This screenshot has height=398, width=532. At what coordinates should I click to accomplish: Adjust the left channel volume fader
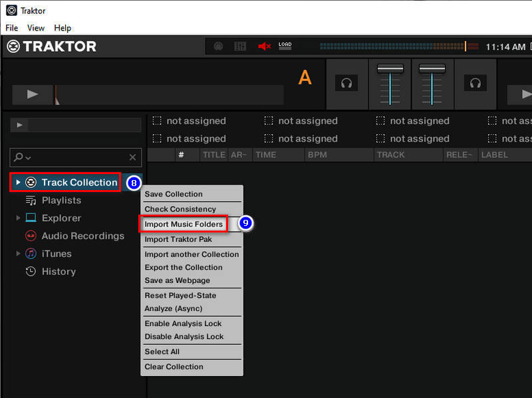(x=390, y=69)
